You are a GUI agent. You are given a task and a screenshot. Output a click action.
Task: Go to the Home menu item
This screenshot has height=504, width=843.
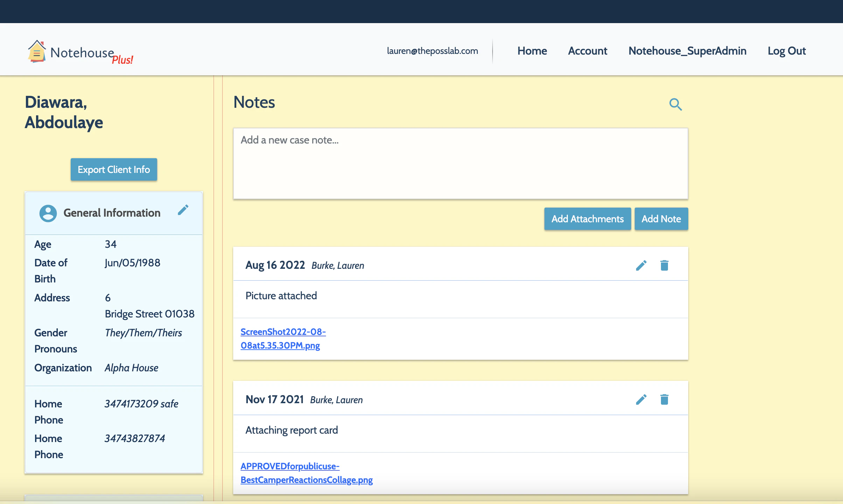point(532,51)
